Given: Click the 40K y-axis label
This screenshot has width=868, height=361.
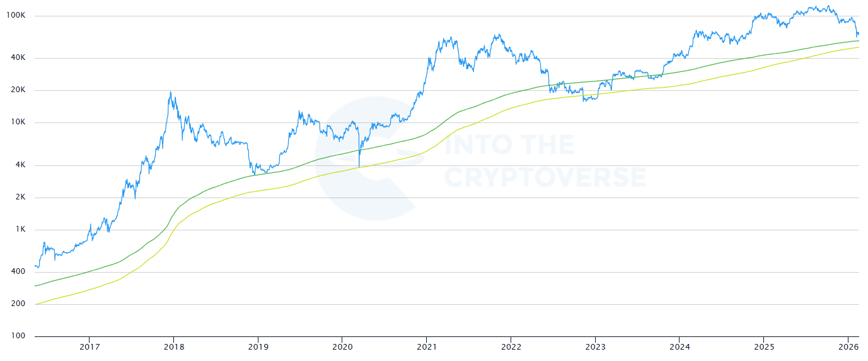Looking at the screenshot, I should [x=17, y=57].
